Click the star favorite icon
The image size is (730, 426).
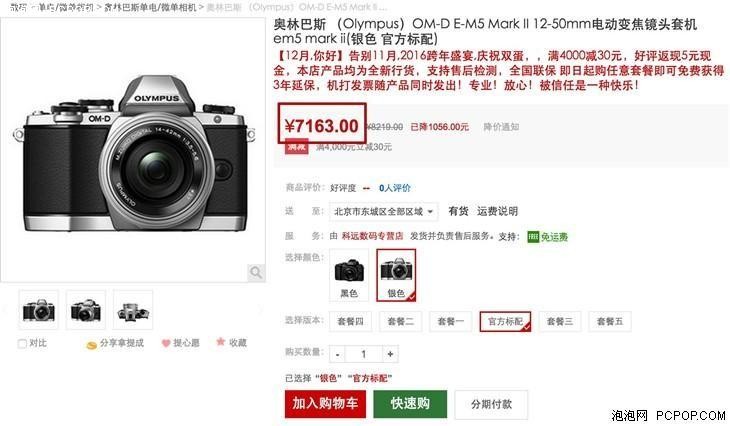[221, 342]
